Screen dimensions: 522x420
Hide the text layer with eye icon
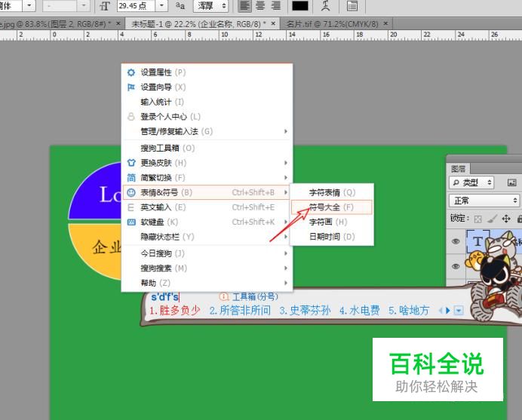456,242
